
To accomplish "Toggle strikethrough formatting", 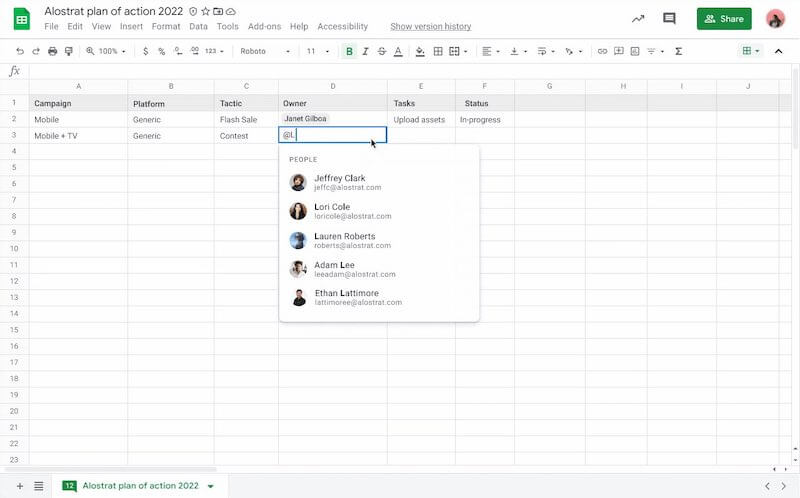I will coord(382,51).
